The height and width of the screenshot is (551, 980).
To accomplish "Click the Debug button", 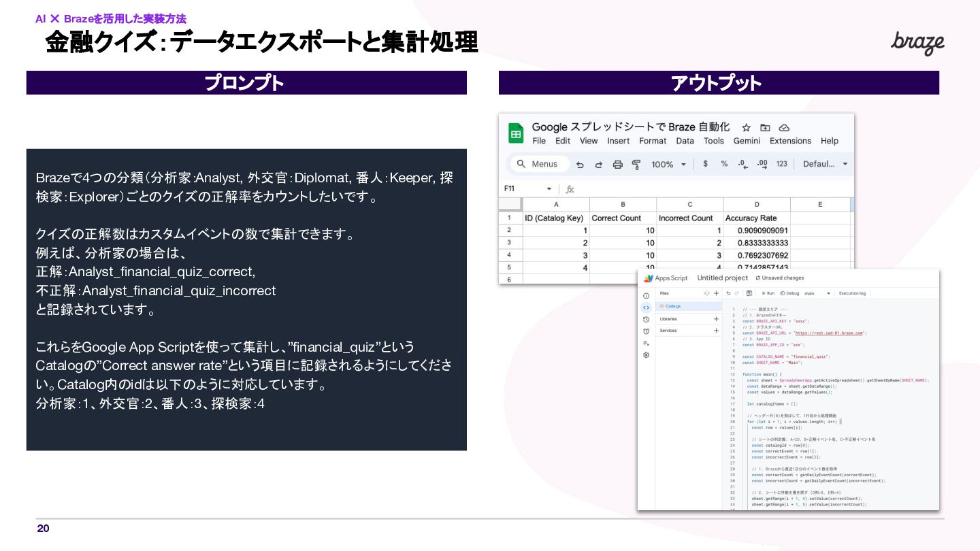I will click(789, 293).
